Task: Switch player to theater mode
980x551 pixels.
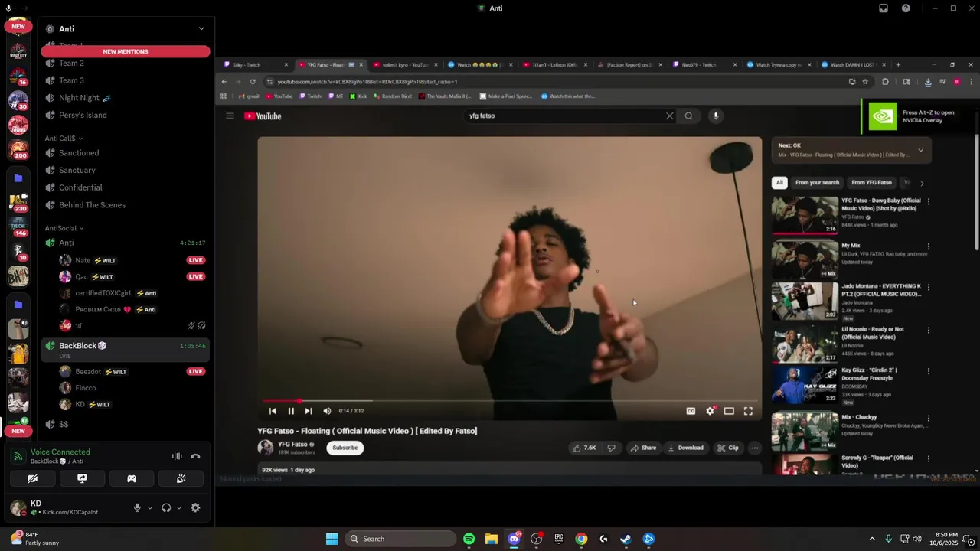Action: pos(729,411)
